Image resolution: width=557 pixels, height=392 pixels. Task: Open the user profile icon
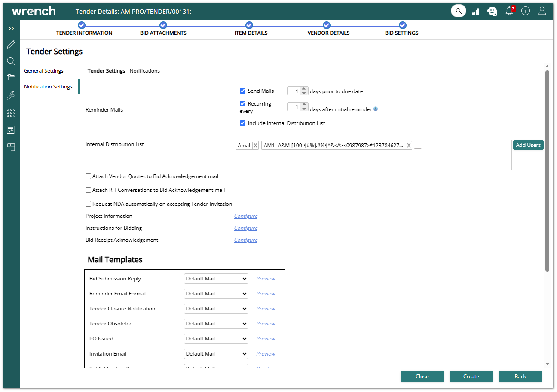(542, 11)
